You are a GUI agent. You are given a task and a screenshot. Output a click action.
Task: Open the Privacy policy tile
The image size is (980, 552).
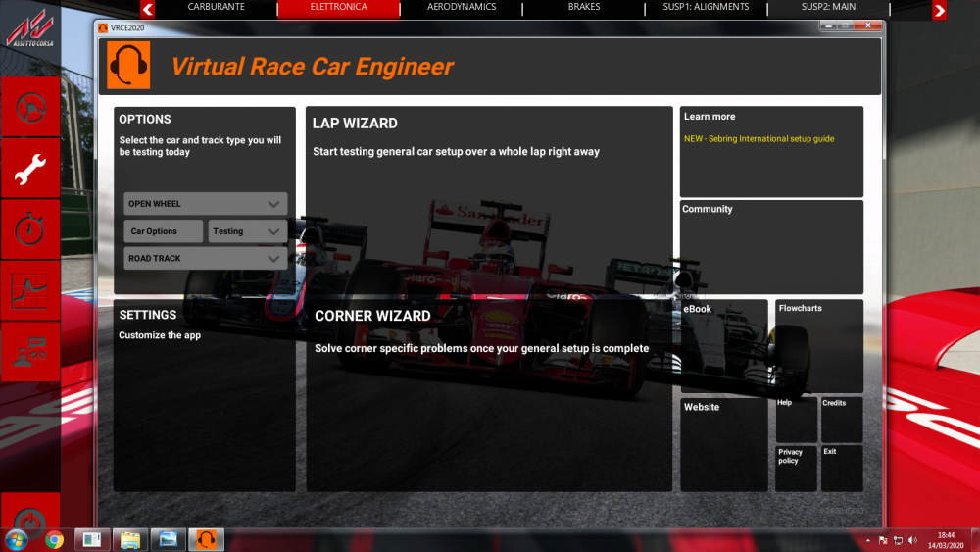click(x=796, y=469)
